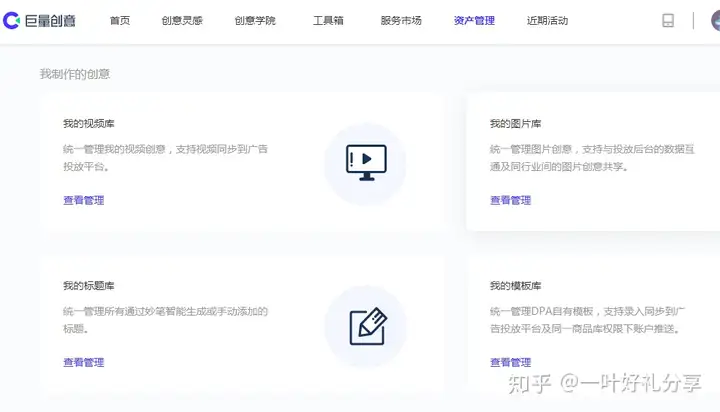Select the 资产管理 tab
720x412 pixels.
click(x=474, y=21)
